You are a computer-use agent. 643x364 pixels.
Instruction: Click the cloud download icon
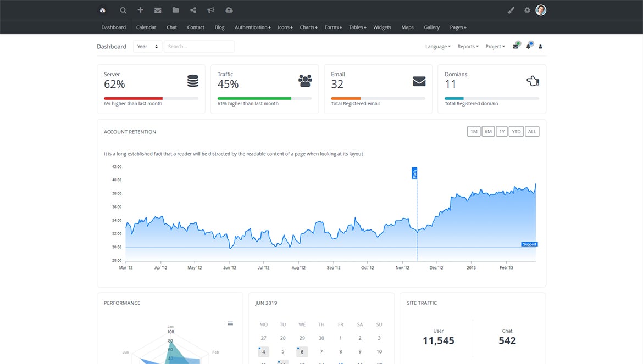(x=229, y=10)
